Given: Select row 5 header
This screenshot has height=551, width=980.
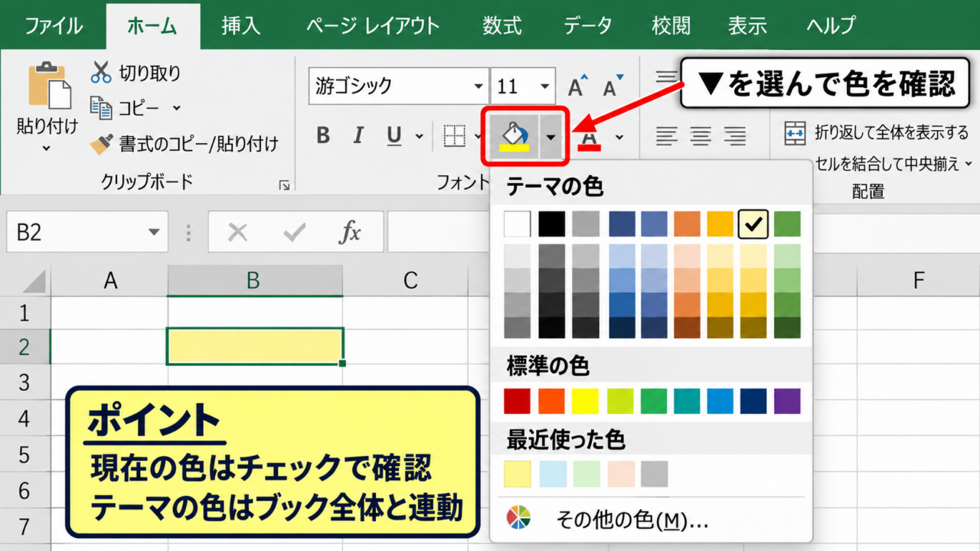Looking at the screenshot, I should coord(24,455).
